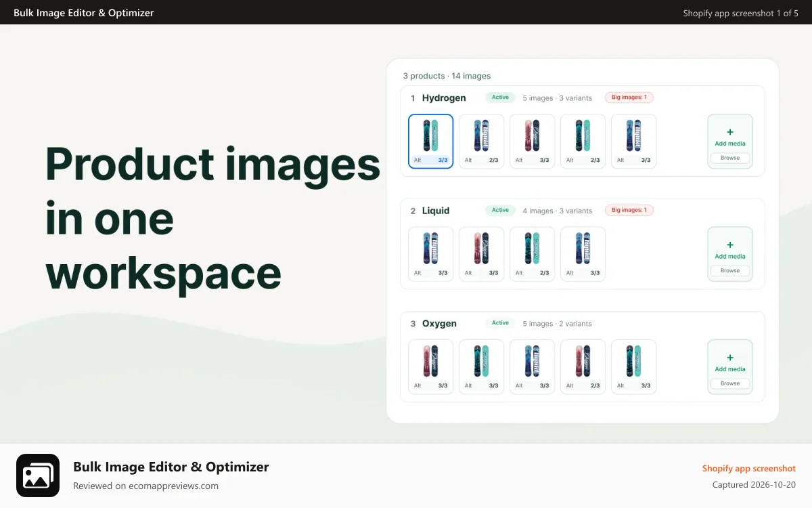This screenshot has height=508, width=812.
Task: Select the second thumbnail in Liquid row
Action: [482, 254]
